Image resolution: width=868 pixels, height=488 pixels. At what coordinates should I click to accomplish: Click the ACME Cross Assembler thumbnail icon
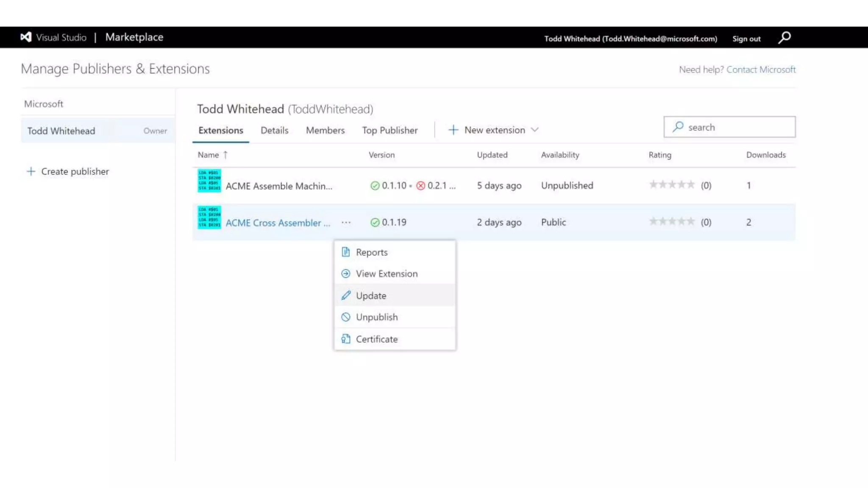pos(209,218)
